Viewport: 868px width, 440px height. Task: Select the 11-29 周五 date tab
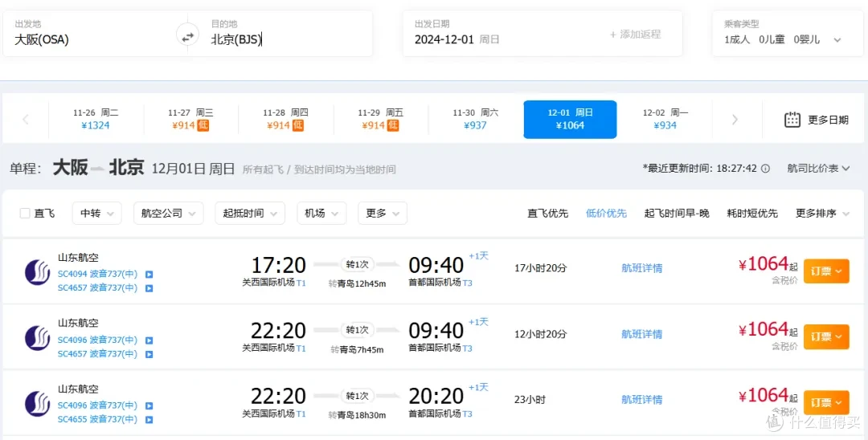(x=380, y=119)
